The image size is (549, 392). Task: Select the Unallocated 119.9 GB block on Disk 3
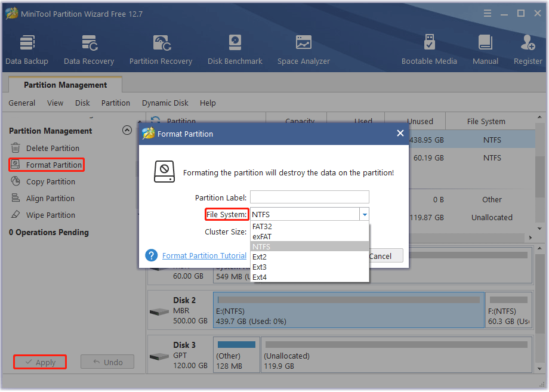pos(397,355)
